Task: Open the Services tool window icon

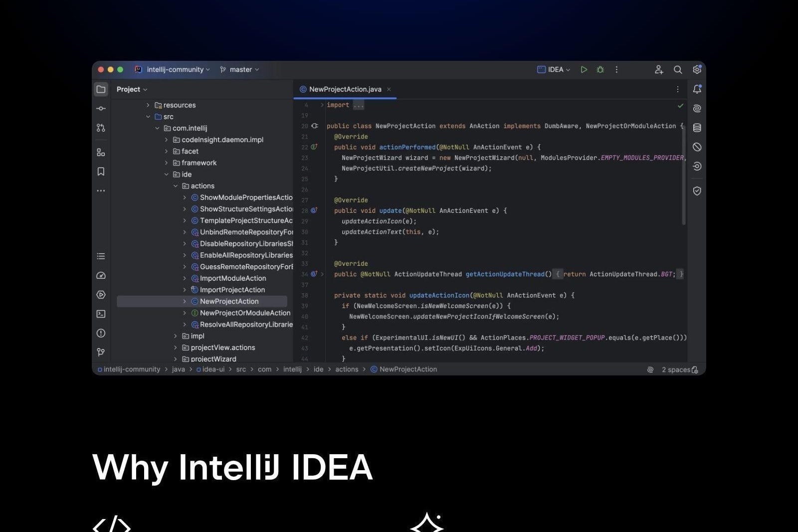Action: click(x=101, y=295)
